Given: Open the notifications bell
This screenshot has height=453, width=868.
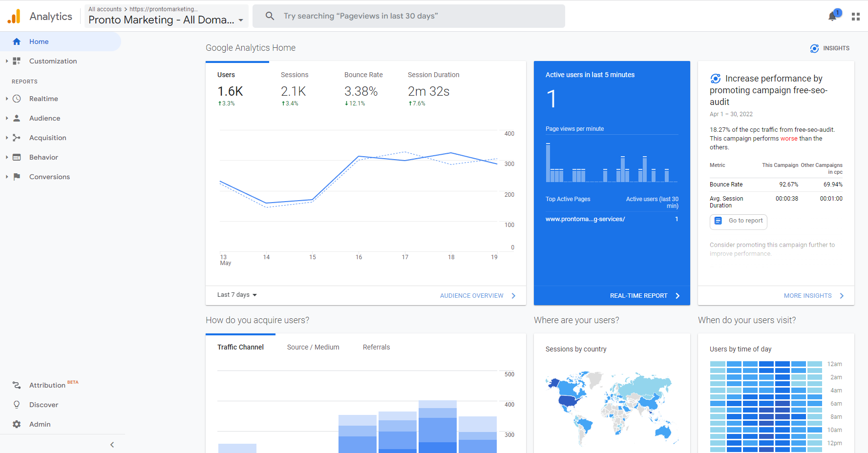Looking at the screenshot, I should (x=833, y=17).
